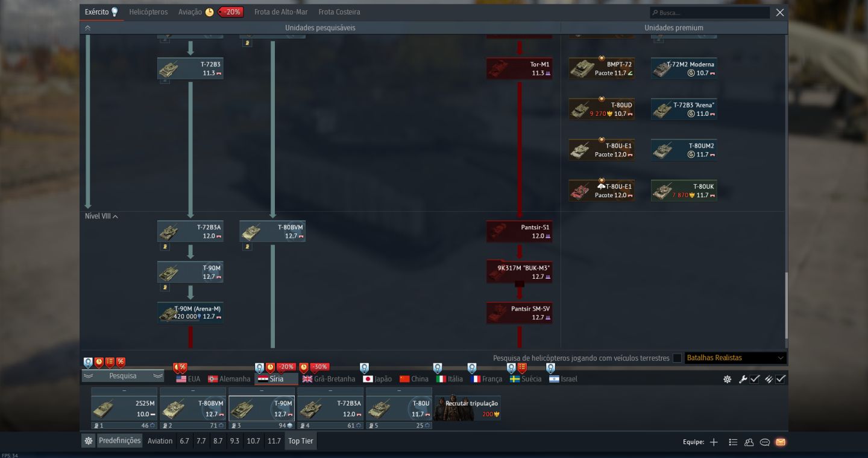Open the gear settings icon beside the wrench
Viewport: 868px width, 458px height.
(x=728, y=379)
